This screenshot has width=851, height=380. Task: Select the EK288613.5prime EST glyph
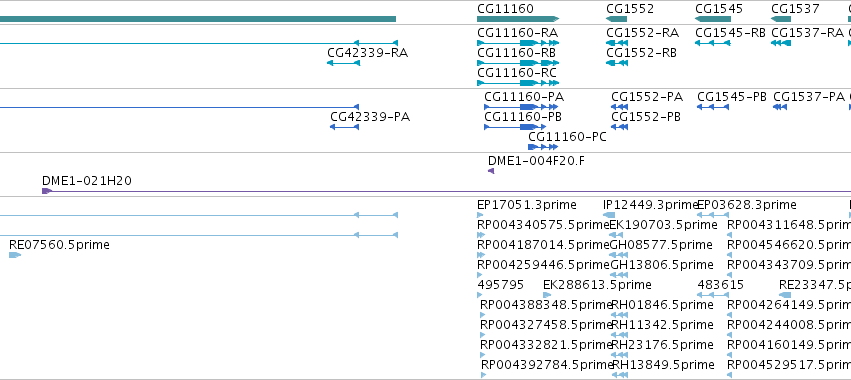coord(547,295)
